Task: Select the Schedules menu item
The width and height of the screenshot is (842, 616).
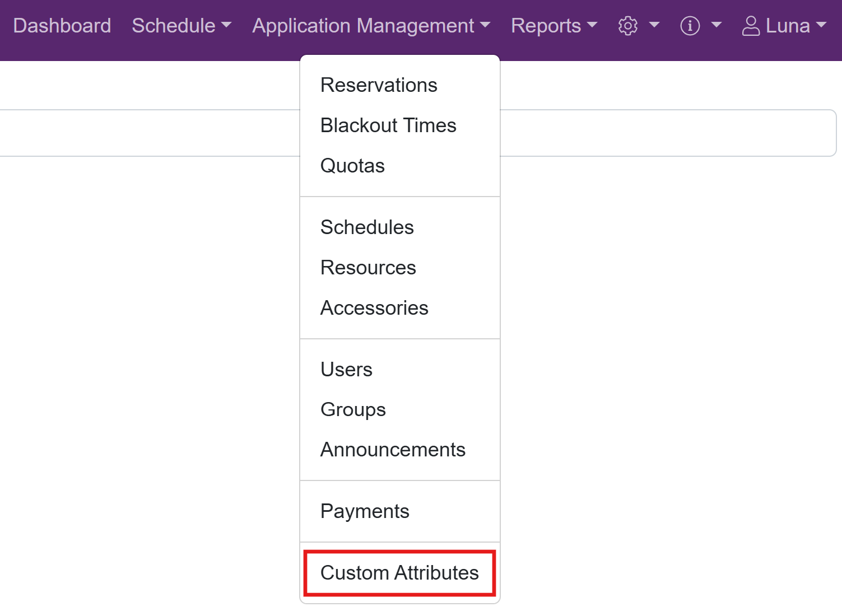Action: coord(367,227)
